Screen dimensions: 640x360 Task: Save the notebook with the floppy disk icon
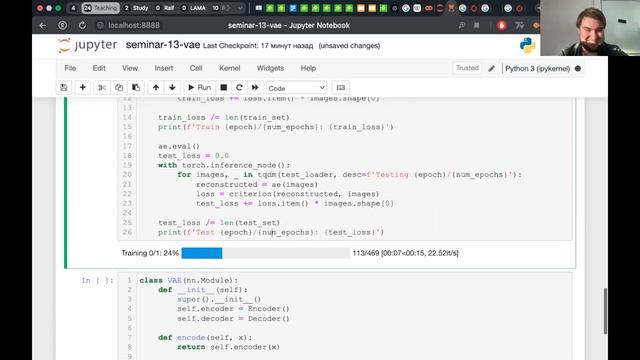[64, 88]
